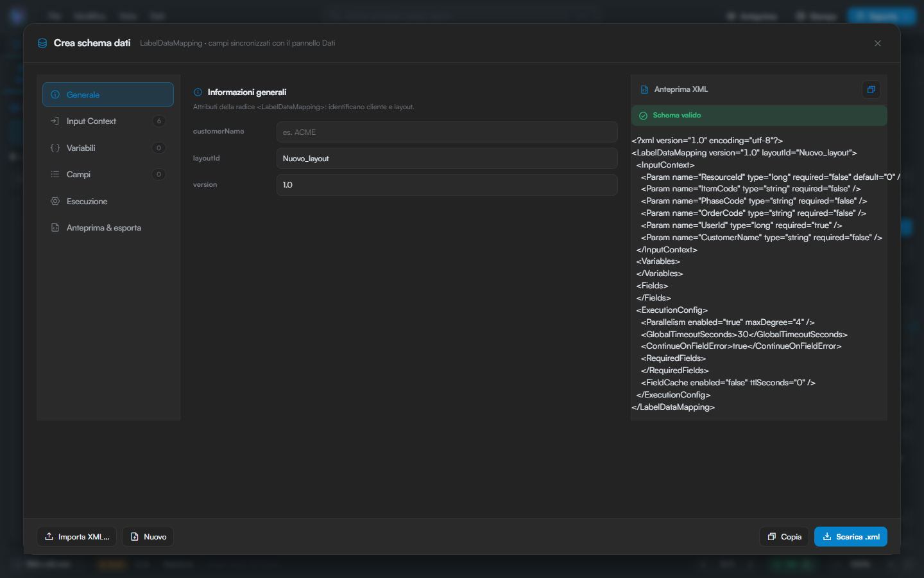The height and width of the screenshot is (578, 924).
Task: Click the Variabili curly braces icon
Action: (x=55, y=148)
